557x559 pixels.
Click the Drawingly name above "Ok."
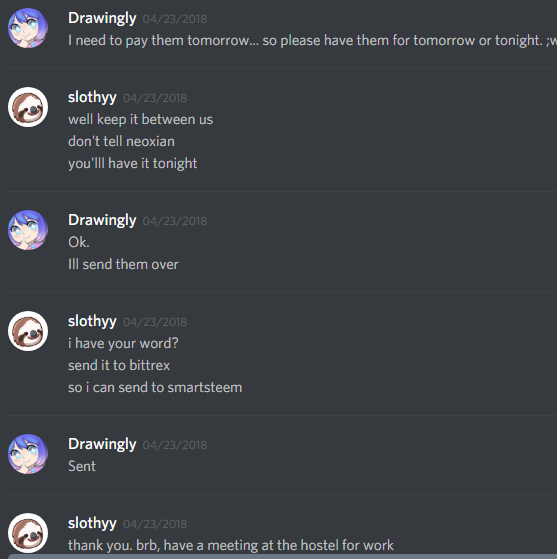pos(102,220)
